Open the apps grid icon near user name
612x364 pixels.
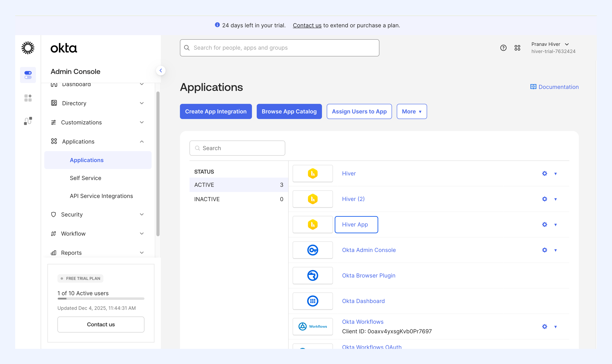tap(517, 48)
